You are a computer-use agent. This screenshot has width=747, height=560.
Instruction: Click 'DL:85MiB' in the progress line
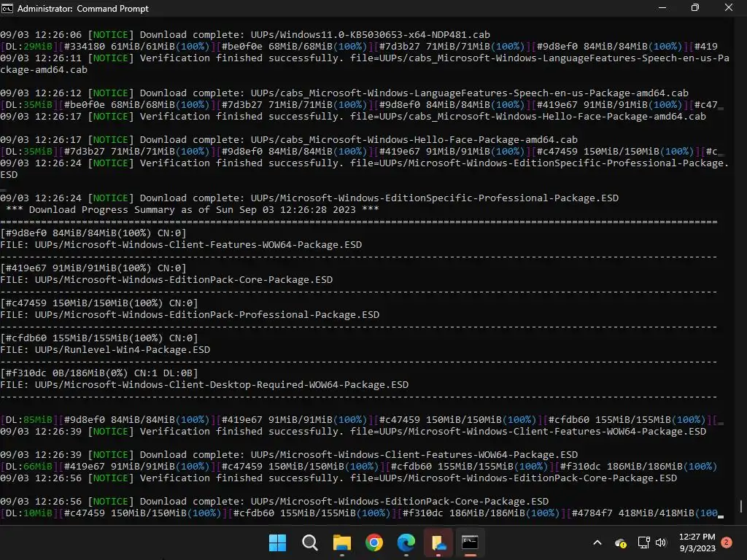pos(29,419)
